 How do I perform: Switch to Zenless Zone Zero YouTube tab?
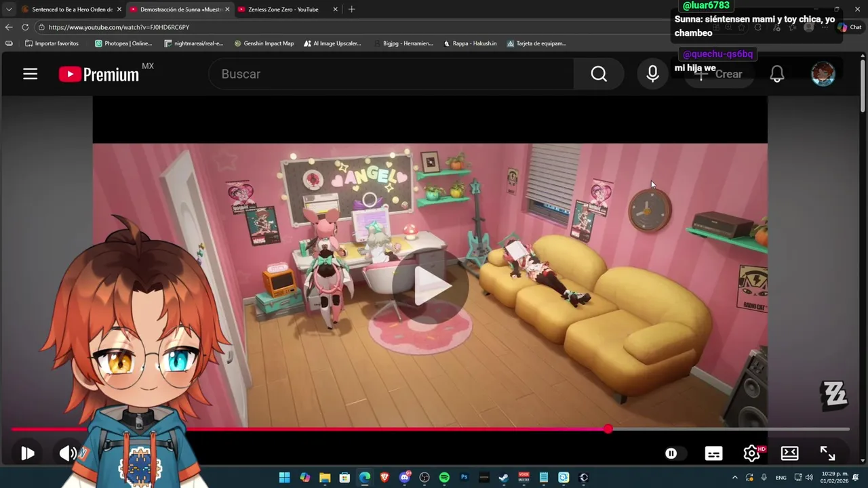[x=283, y=9]
